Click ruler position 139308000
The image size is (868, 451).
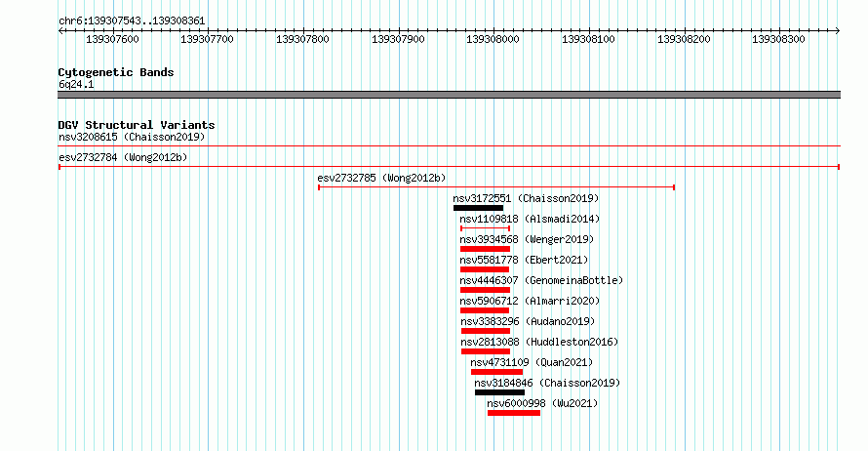[493, 39]
